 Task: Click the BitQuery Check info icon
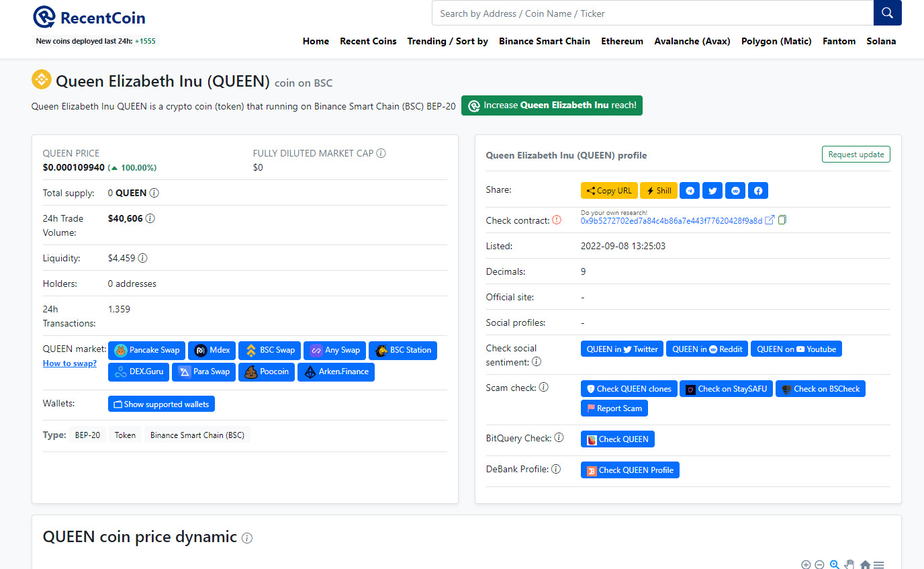coord(559,438)
